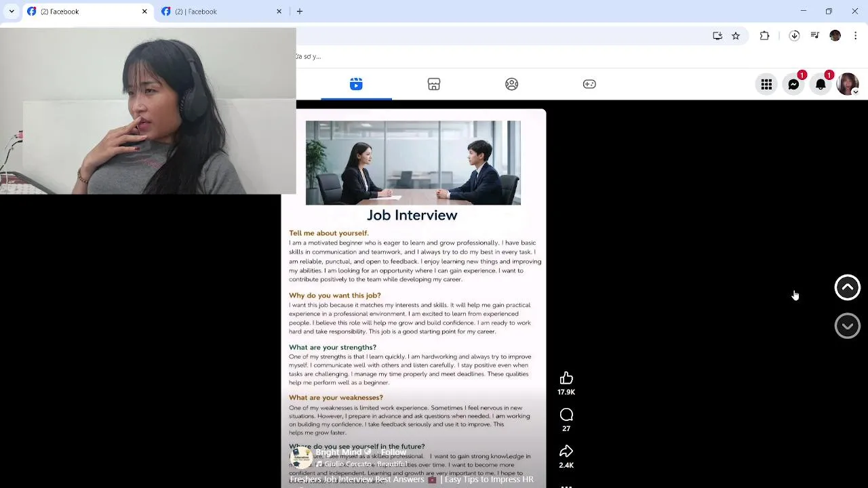Share the reel with arrow icon
This screenshot has width=868, height=488.
566,451
